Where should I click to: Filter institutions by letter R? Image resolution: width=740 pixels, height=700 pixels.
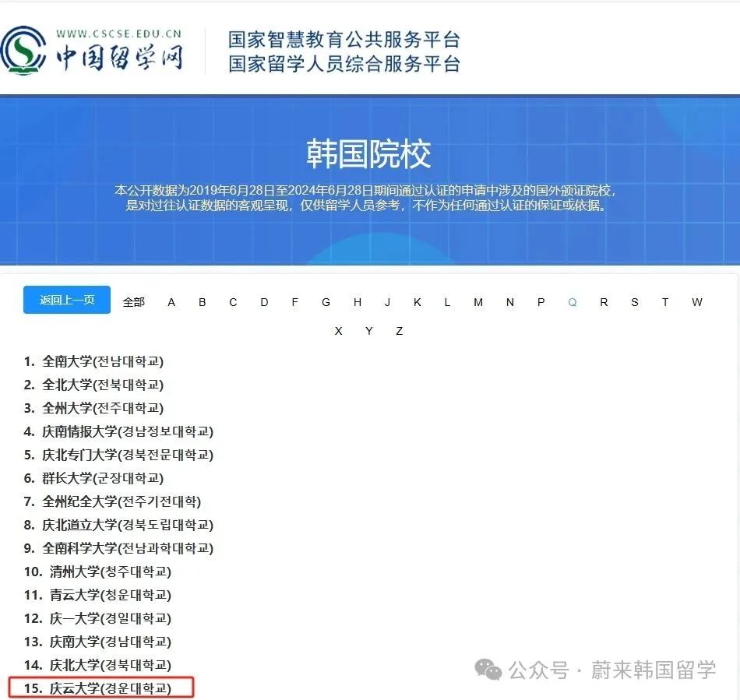point(604,302)
